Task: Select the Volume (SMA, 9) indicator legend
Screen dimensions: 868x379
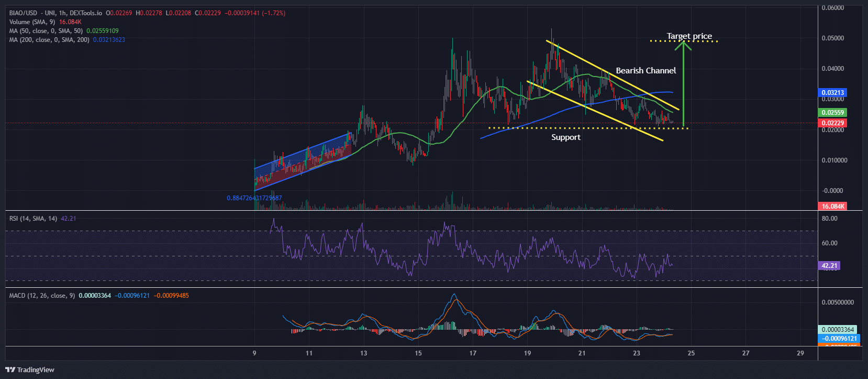Action: coord(32,22)
